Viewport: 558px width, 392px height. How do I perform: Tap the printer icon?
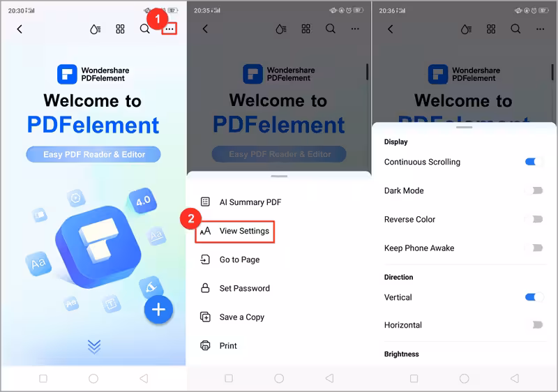pos(205,345)
